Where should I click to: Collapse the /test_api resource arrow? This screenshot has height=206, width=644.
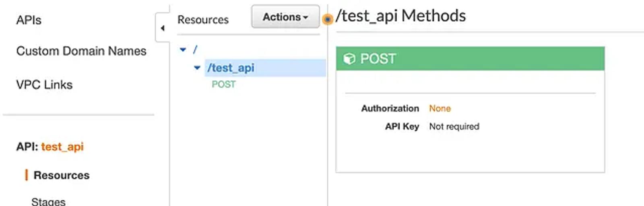tap(197, 68)
